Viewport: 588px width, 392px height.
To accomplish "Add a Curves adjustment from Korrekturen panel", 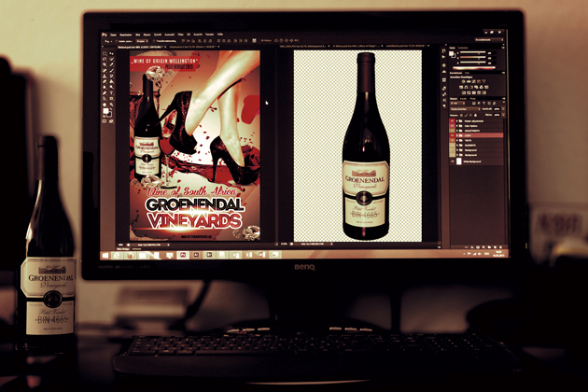I will pyautogui.click(x=473, y=81).
